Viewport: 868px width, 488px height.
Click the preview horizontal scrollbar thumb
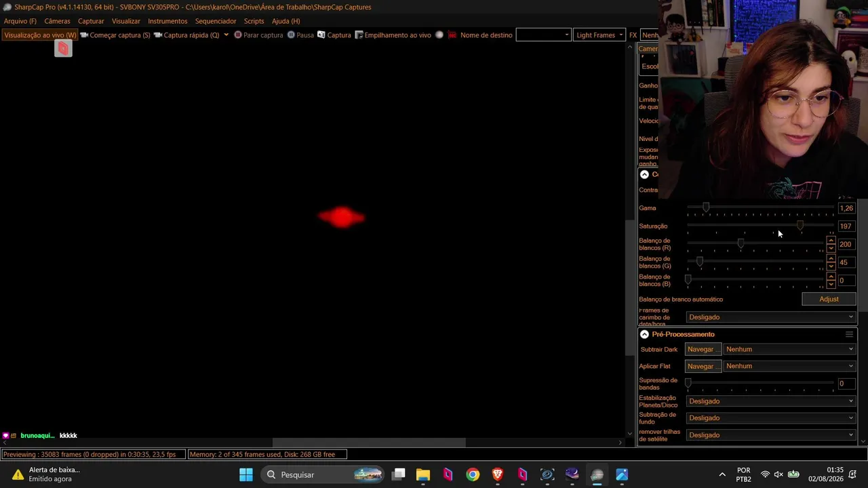369,443
